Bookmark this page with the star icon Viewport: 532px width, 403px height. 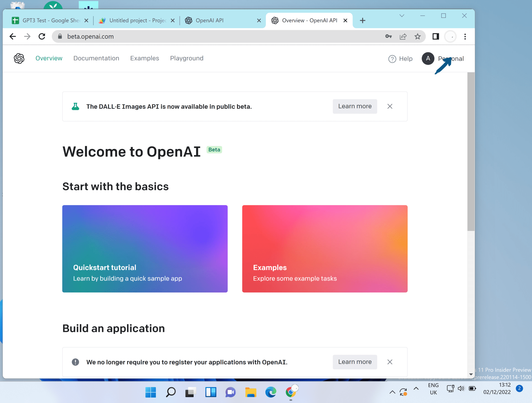click(x=417, y=36)
